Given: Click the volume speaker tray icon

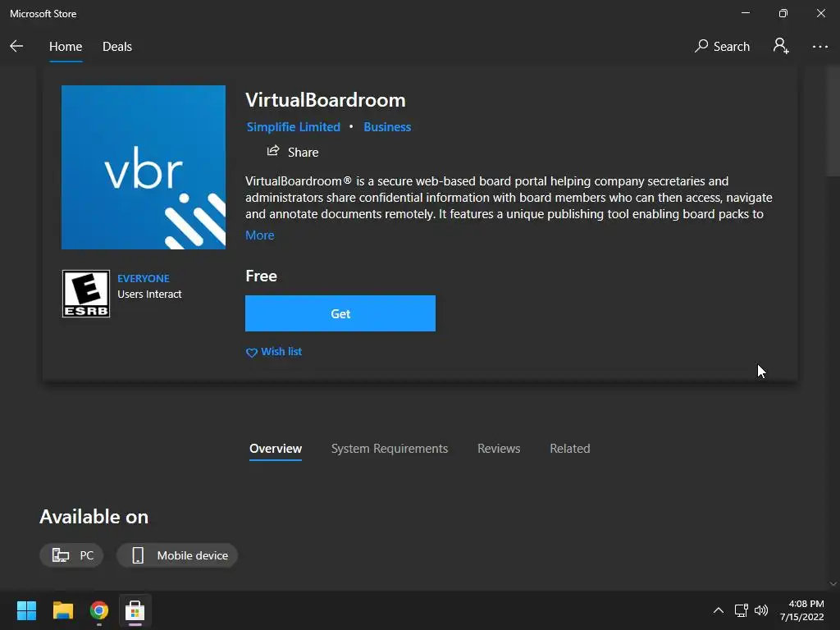Looking at the screenshot, I should click(x=760, y=610).
